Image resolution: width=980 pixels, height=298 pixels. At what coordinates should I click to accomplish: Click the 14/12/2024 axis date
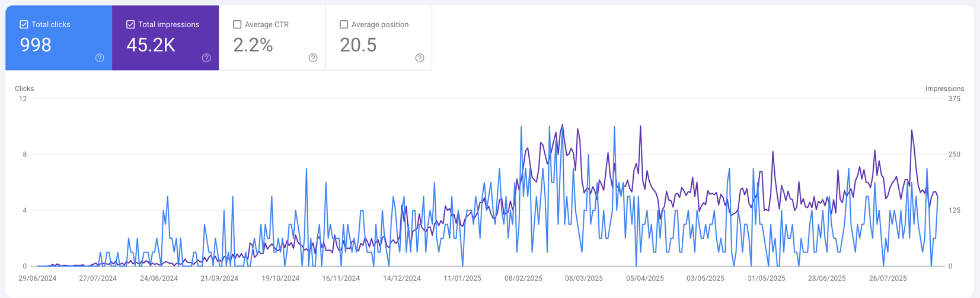(x=402, y=278)
